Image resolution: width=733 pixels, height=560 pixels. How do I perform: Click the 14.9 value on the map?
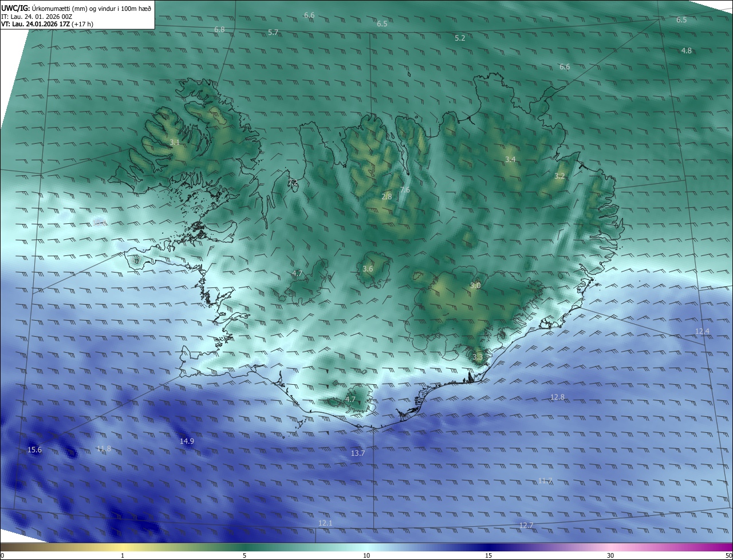pyautogui.click(x=187, y=441)
